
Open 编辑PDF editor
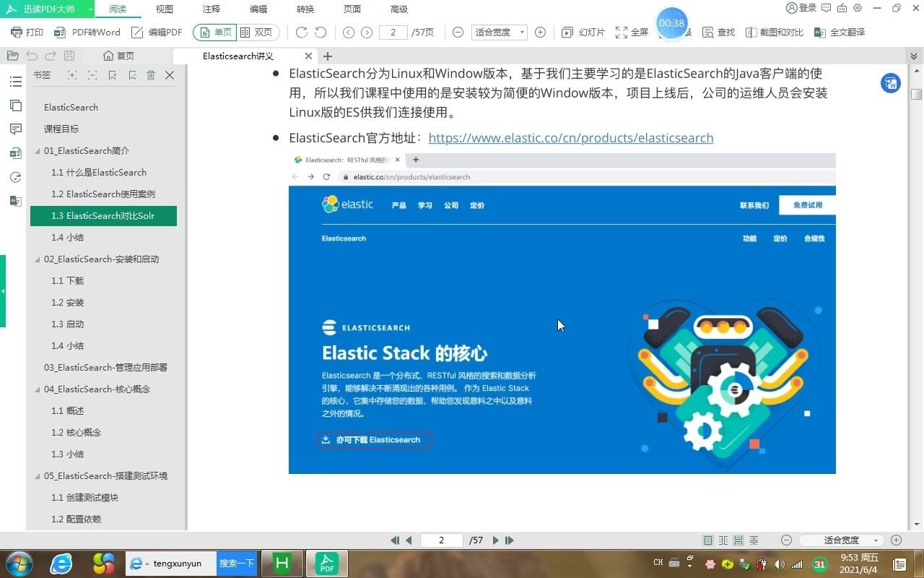tap(157, 33)
